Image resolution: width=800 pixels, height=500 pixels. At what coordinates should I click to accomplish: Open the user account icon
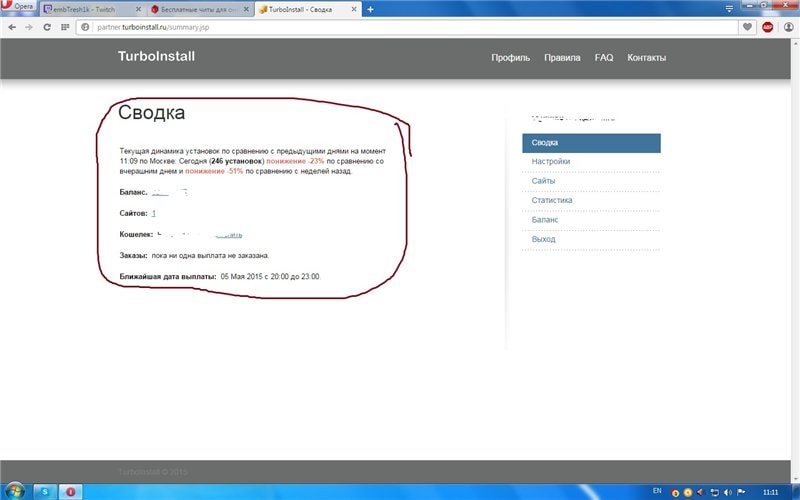(x=789, y=27)
